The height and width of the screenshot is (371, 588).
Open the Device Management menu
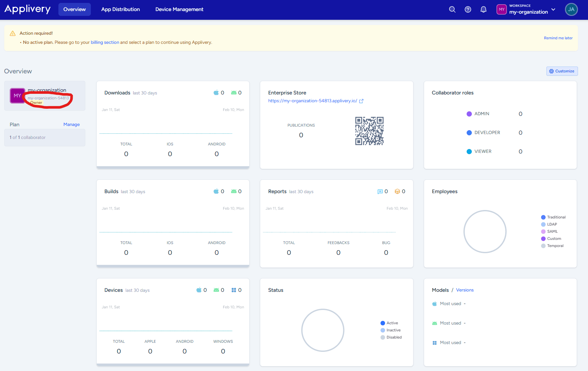[179, 9]
